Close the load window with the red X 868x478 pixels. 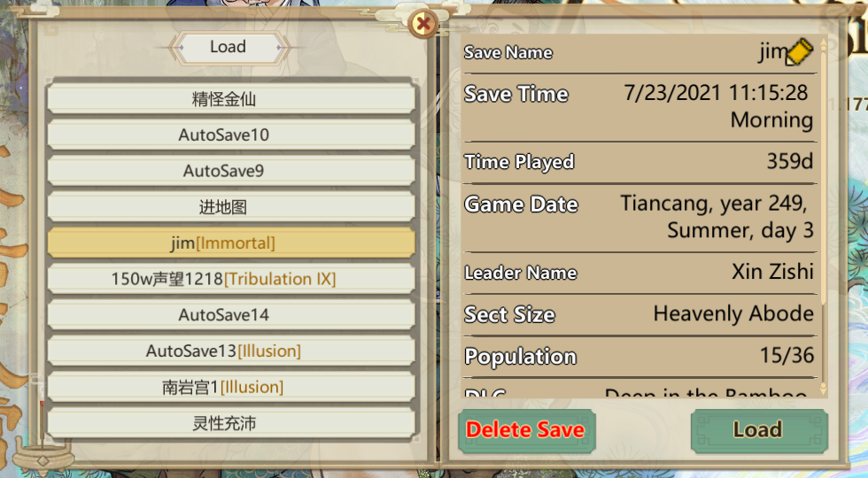coord(423,24)
